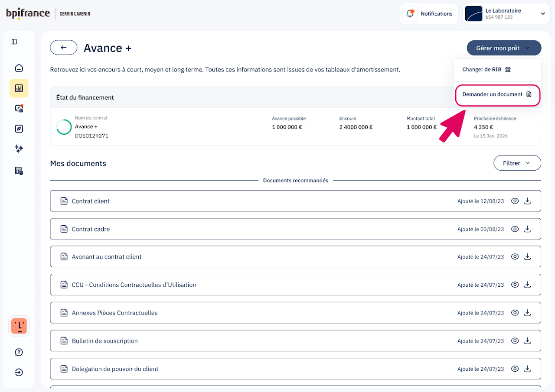Preview Avenant au contrat client with eye icon
This screenshot has height=392, width=555.
(515, 257)
